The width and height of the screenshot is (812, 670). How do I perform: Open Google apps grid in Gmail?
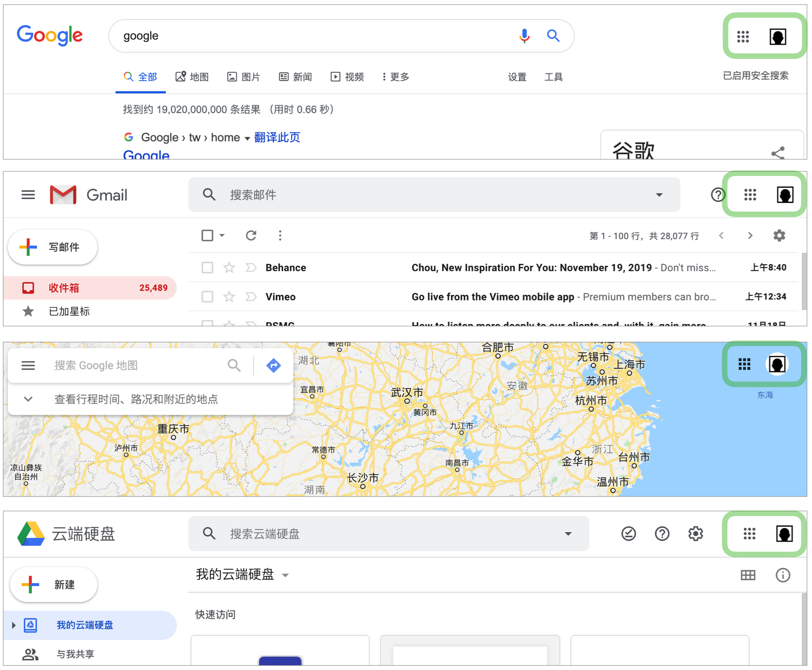coord(750,195)
